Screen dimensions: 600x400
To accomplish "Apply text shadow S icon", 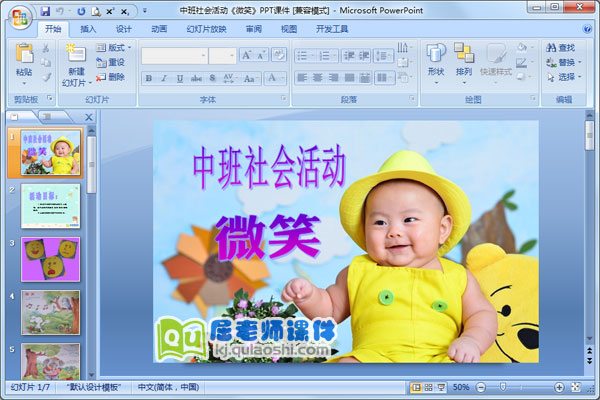I will click(213, 78).
